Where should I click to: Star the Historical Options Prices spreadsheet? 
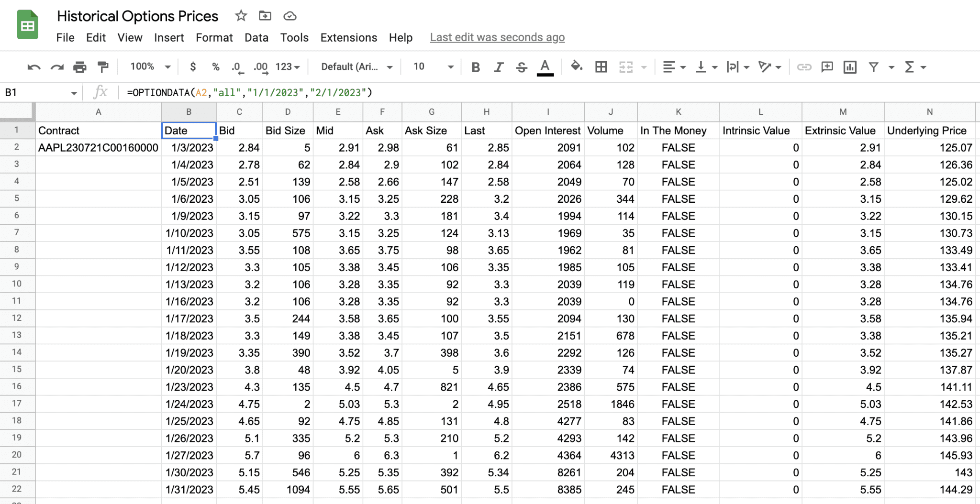(x=241, y=16)
